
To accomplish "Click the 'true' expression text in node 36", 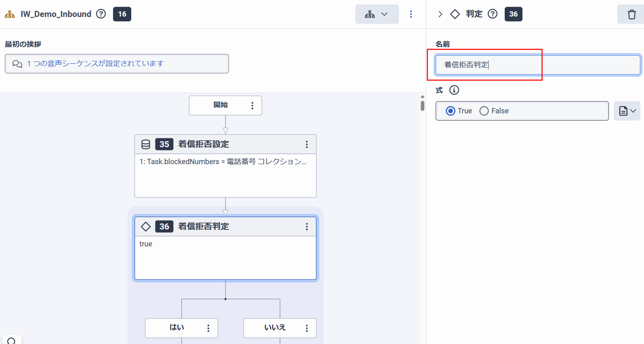I will click(x=146, y=244).
